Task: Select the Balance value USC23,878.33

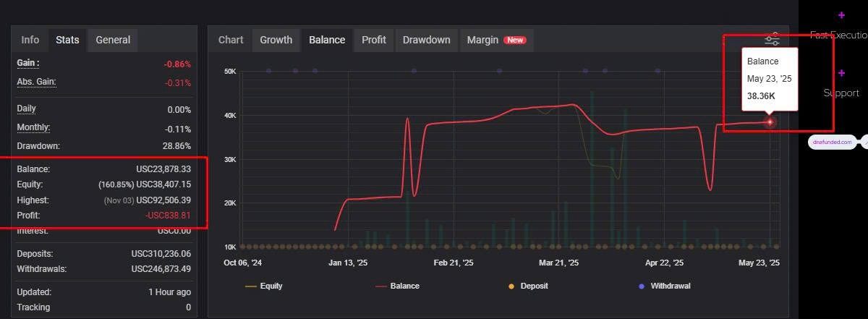Action: point(163,169)
